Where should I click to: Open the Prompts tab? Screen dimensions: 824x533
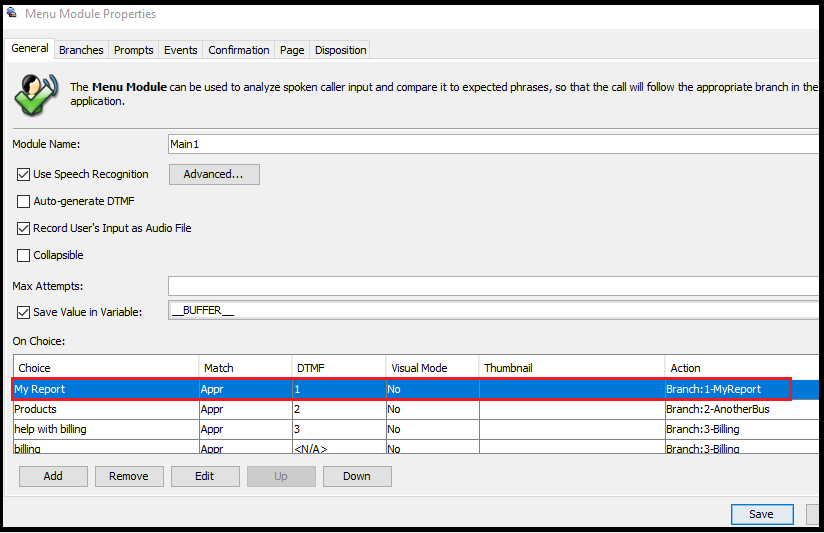coord(133,50)
